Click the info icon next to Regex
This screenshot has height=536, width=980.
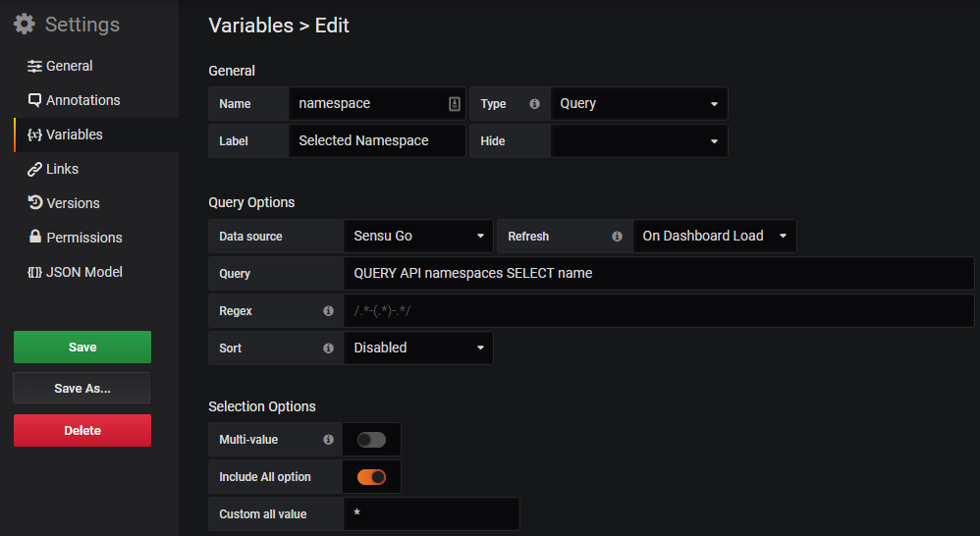pyautogui.click(x=328, y=310)
